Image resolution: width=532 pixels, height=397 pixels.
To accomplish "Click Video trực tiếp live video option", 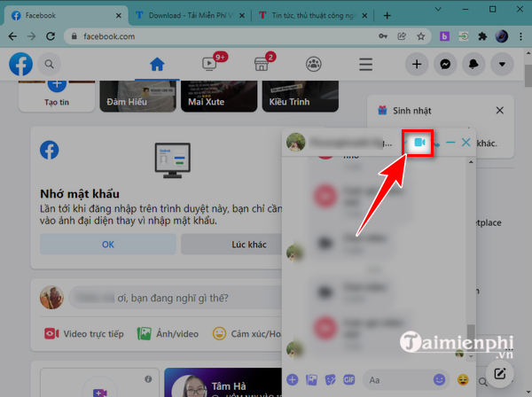I will click(84, 334).
